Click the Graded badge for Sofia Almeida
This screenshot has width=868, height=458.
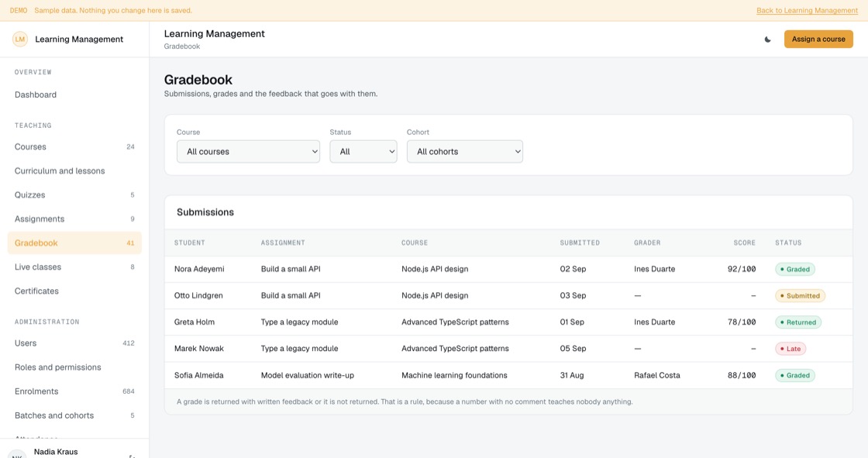point(795,376)
